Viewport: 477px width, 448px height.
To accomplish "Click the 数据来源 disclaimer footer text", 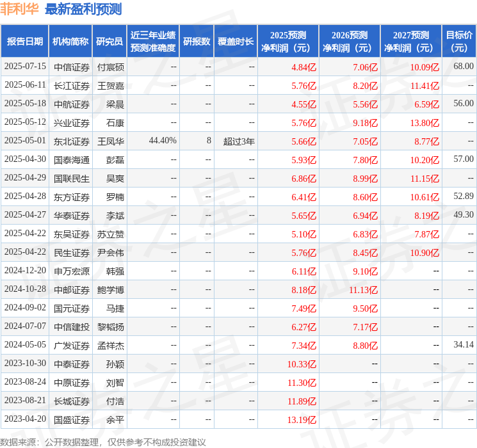I will (103, 442).
